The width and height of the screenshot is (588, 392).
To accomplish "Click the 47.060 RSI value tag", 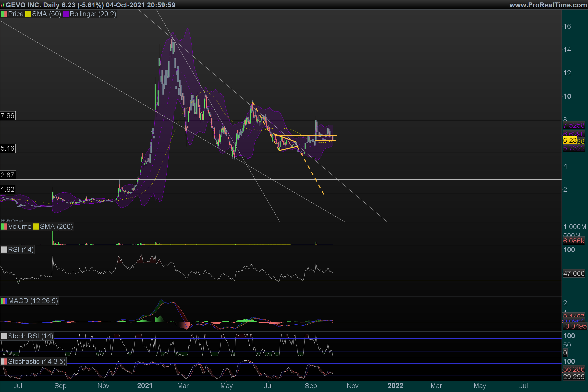I will tap(574, 273).
